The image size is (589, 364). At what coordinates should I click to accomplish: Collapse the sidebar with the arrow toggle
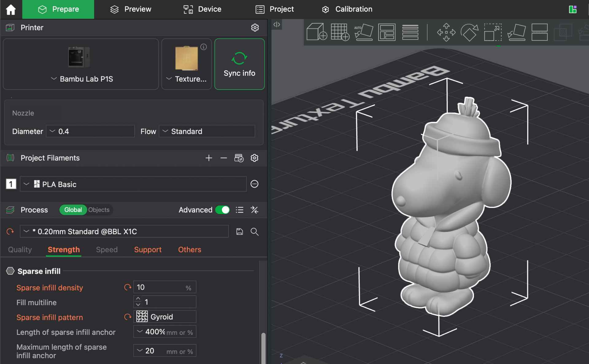(x=277, y=25)
